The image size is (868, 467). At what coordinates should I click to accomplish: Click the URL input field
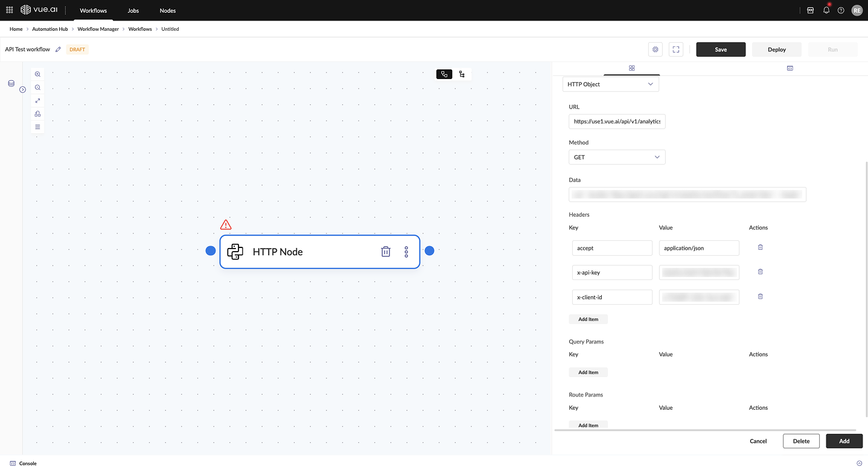point(616,121)
